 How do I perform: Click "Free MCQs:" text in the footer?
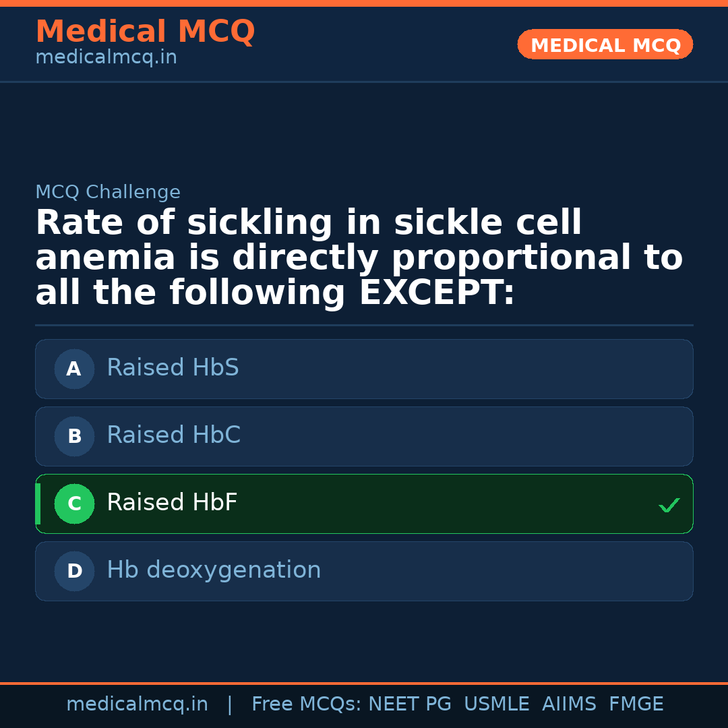(306, 704)
